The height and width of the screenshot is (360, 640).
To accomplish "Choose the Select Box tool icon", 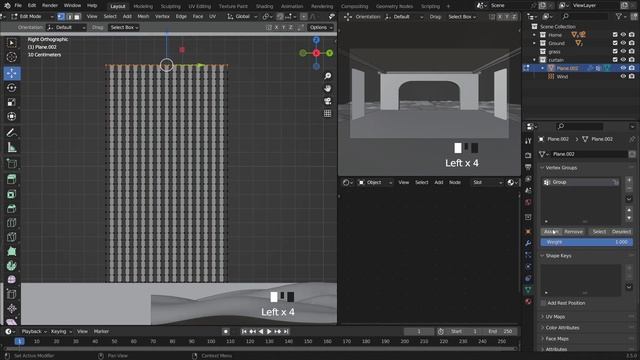I will pyautogui.click(x=12, y=43).
